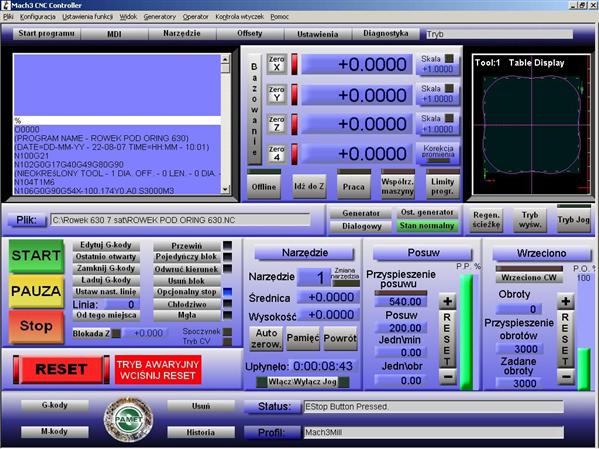Toggle Pojedyńczy blok mode

187,257
